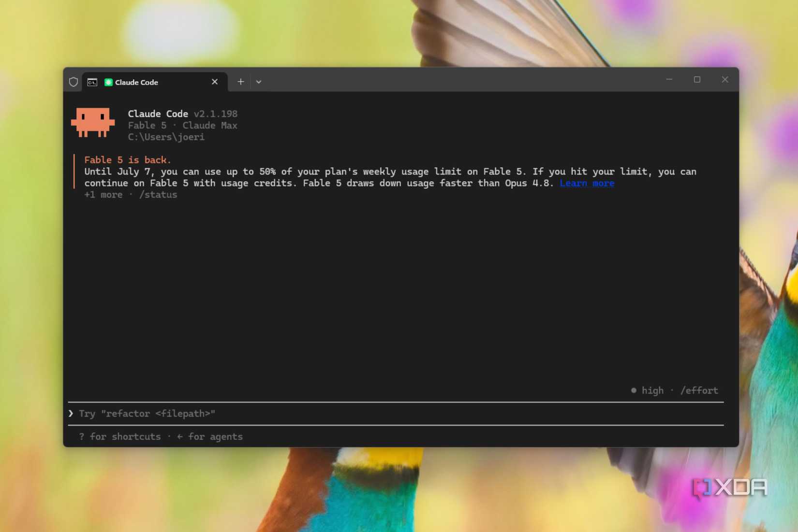Image resolution: width=798 pixels, height=532 pixels.
Task: Select the Claude Code terminal tab
Action: (x=155, y=82)
